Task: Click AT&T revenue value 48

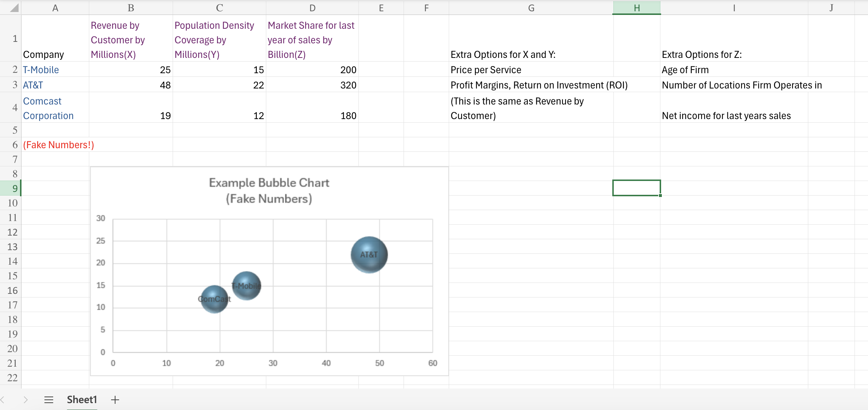Action: coord(131,84)
